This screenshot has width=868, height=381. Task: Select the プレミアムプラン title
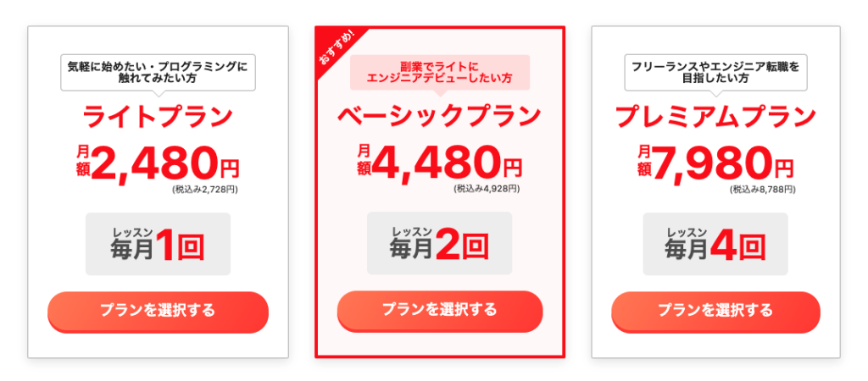[x=715, y=117]
